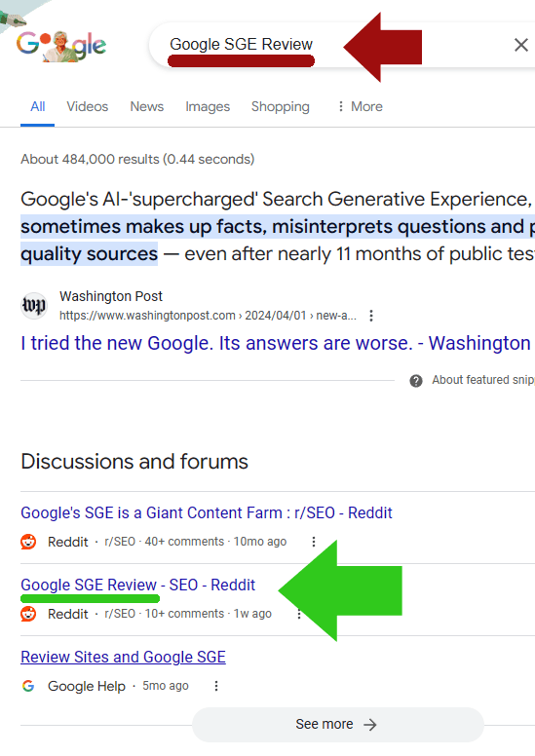
Task: Open "Review Sites and Google SGE" link
Action: tap(123, 658)
